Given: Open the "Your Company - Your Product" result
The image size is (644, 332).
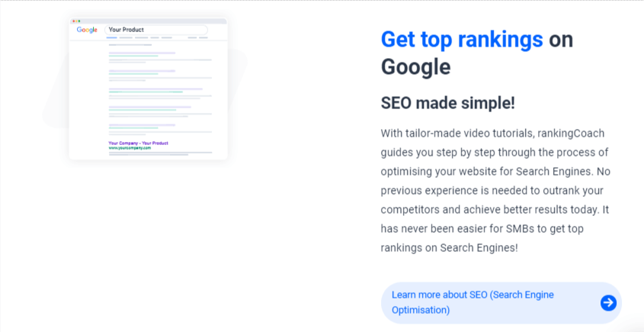Looking at the screenshot, I should (138, 143).
